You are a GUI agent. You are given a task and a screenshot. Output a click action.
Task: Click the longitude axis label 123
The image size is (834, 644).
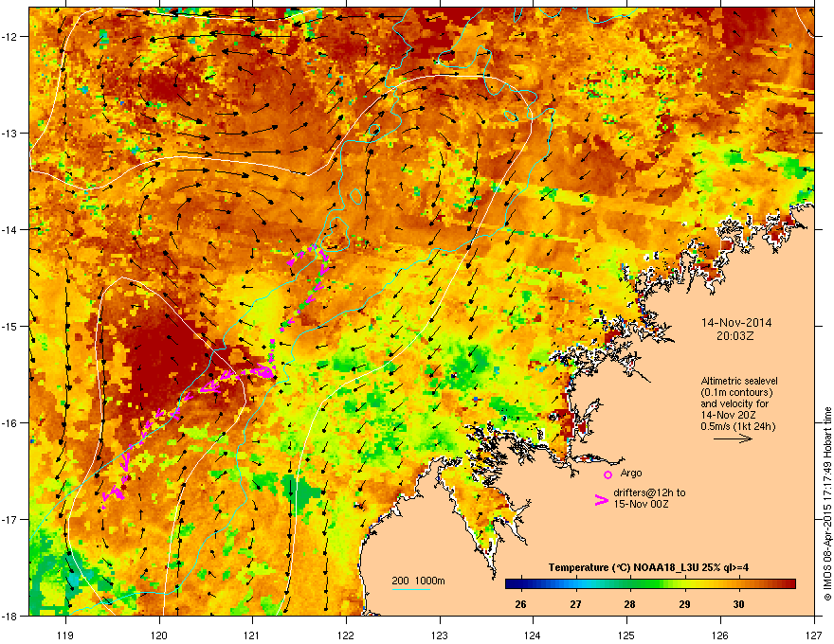coord(440,635)
